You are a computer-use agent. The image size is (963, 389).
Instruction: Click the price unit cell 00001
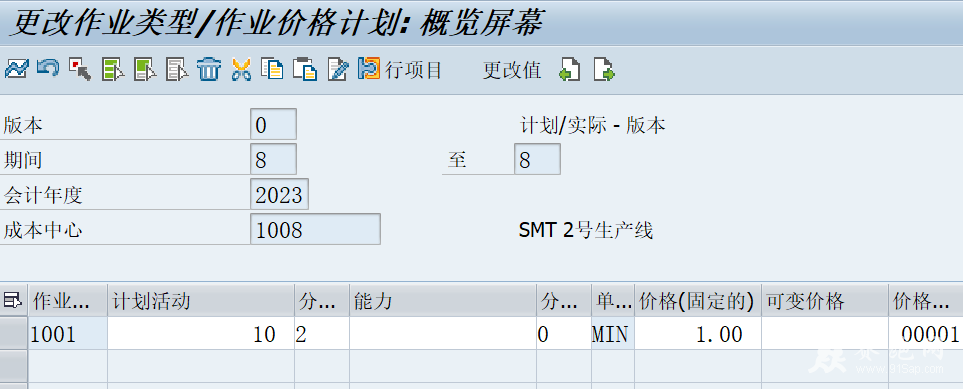[926, 334]
